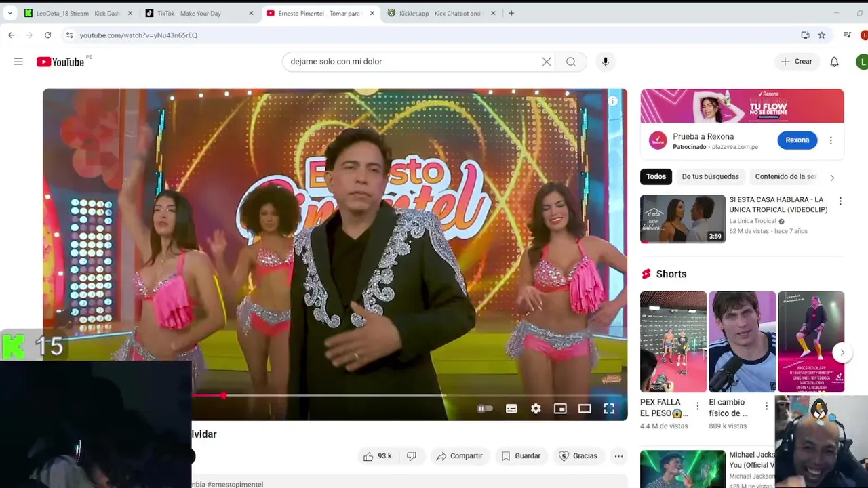The width and height of the screenshot is (868, 488).
Task: Open PEX FALLA EL PESO short thumbnail
Action: [673, 342]
